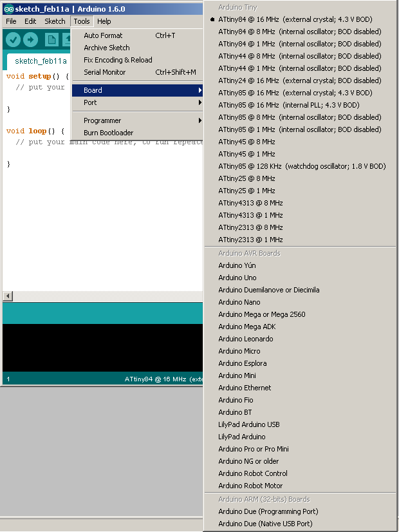Viewport: 399px width, 532px height.
Task: Choose Arduino Duemilanove or Diecimila
Action: click(300, 290)
